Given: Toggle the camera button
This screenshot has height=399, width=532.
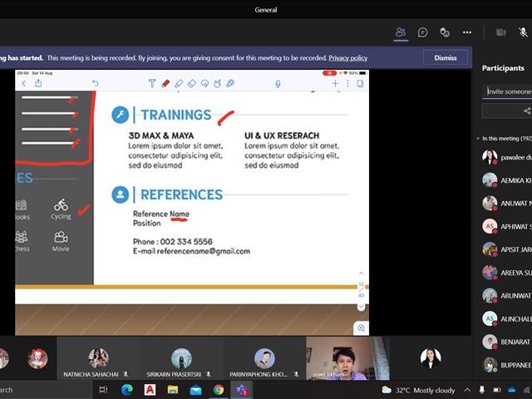Looking at the screenshot, I should [500, 32].
